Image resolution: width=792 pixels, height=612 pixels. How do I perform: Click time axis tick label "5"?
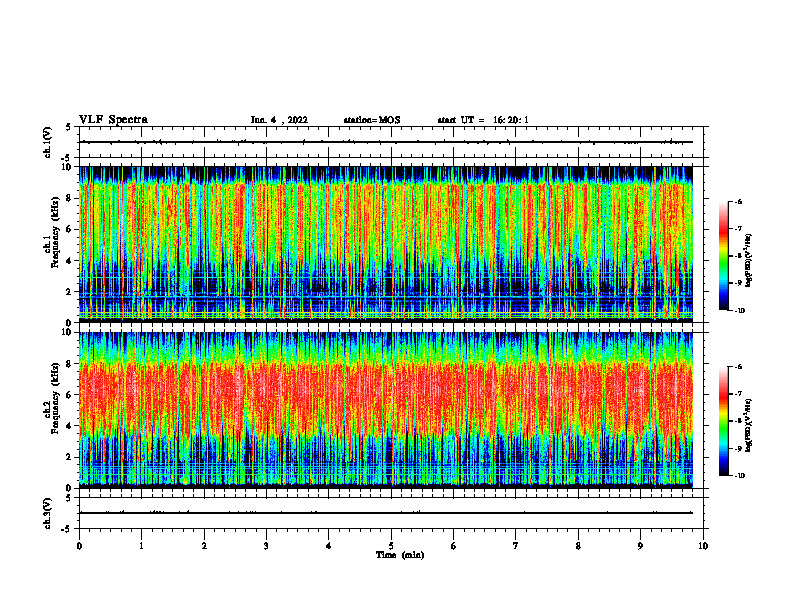pos(391,546)
